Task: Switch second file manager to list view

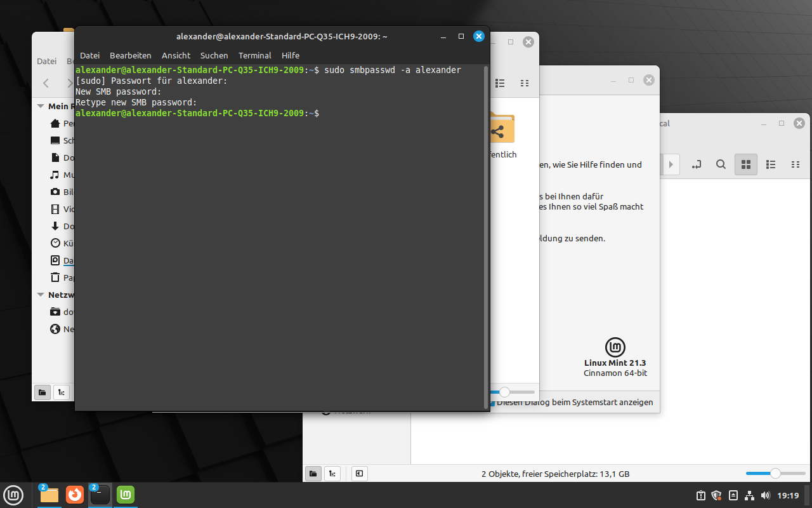Action: coord(500,83)
